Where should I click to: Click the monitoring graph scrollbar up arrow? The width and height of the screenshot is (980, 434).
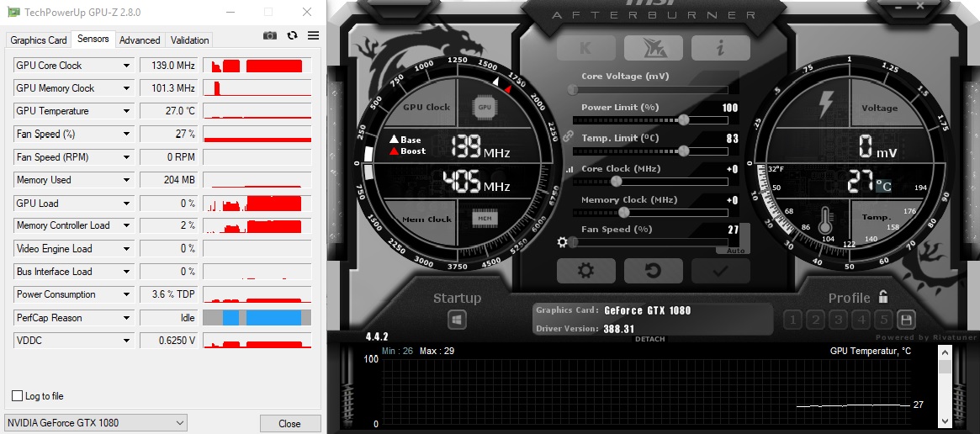945,352
